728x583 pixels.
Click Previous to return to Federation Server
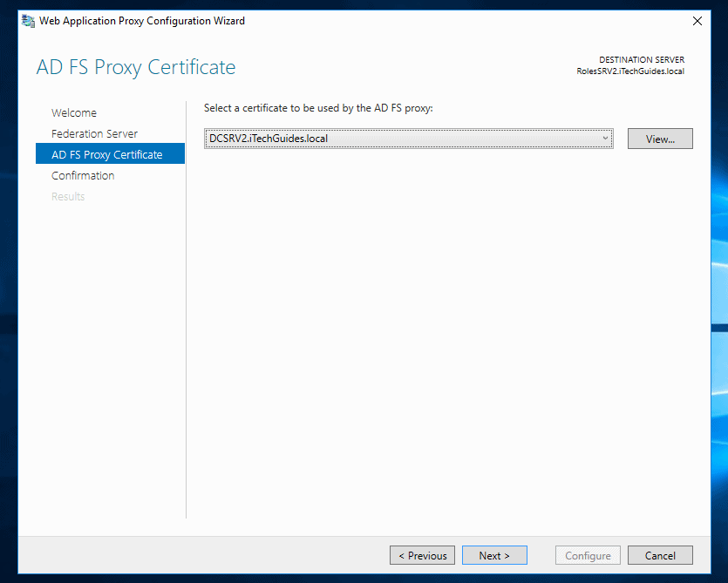point(422,555)
